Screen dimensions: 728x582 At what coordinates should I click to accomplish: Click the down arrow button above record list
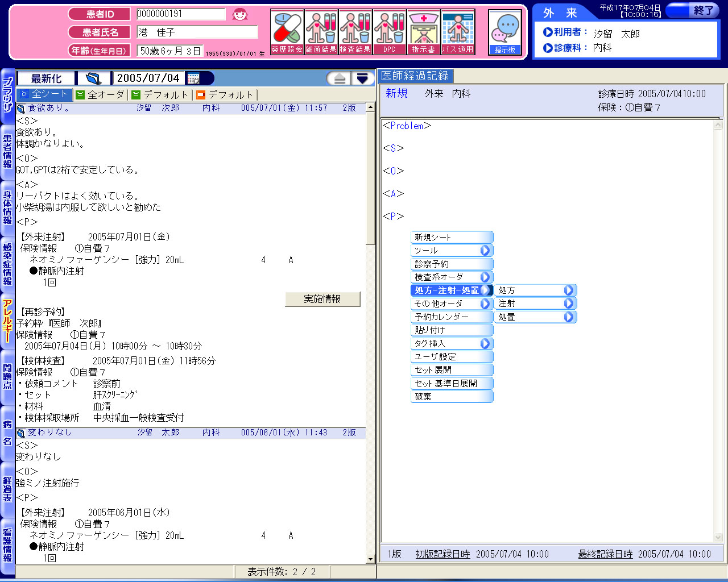[x=362, y=78]
